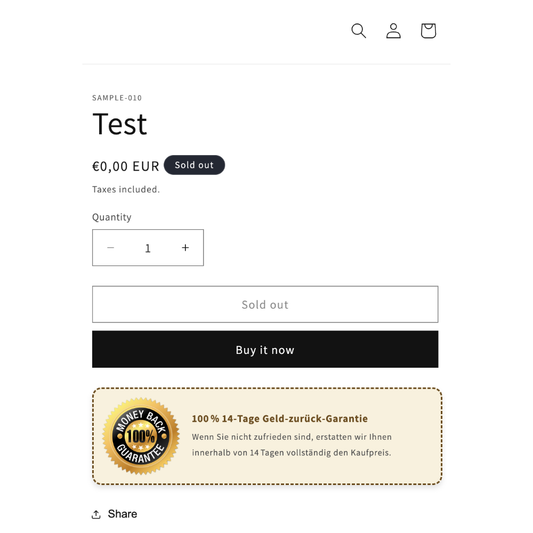Image resolution: width=533 pixels, height=533 pixels.
Task: Click the disabled Sold out button
Action: coord(265,304)
